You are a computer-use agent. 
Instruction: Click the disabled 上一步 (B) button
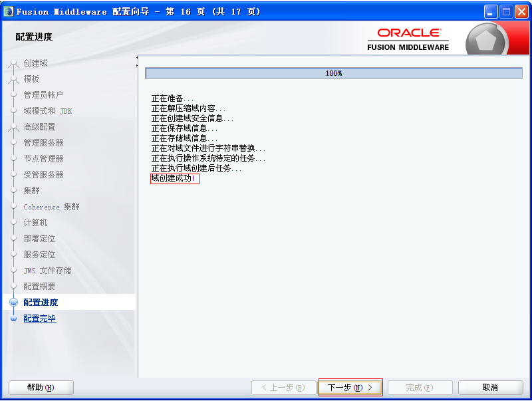(x=284, y=388)
